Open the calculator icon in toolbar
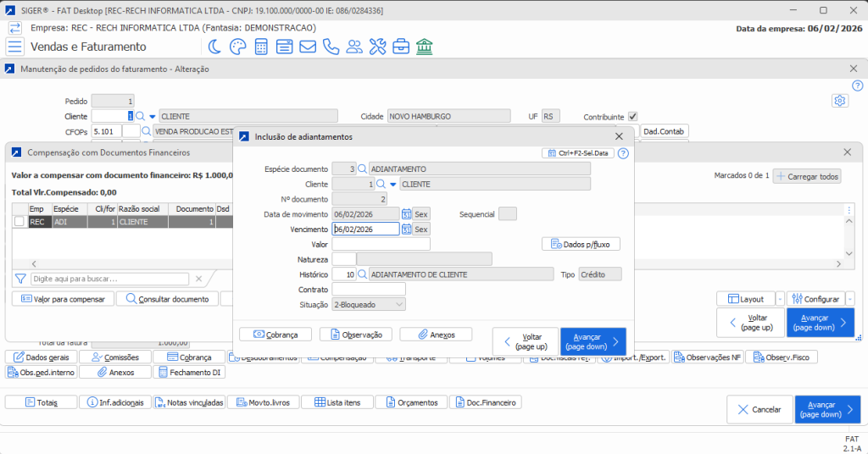This screenshot has width=868, height=454. (261, 47)
